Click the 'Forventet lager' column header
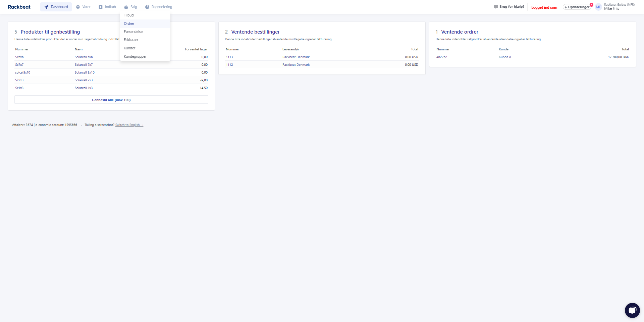 196,49
